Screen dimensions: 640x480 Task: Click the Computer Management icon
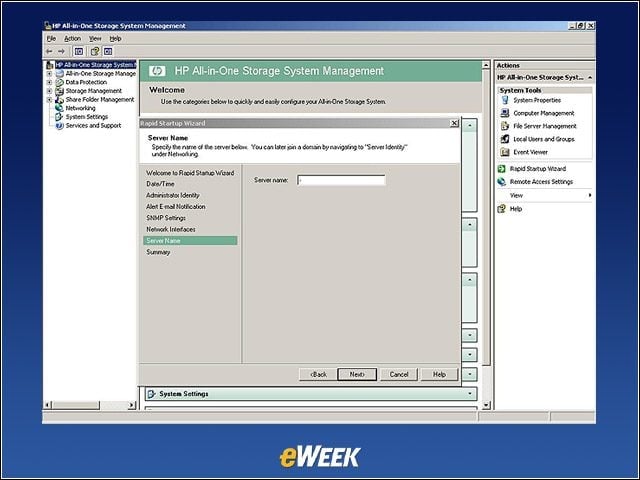505,113
